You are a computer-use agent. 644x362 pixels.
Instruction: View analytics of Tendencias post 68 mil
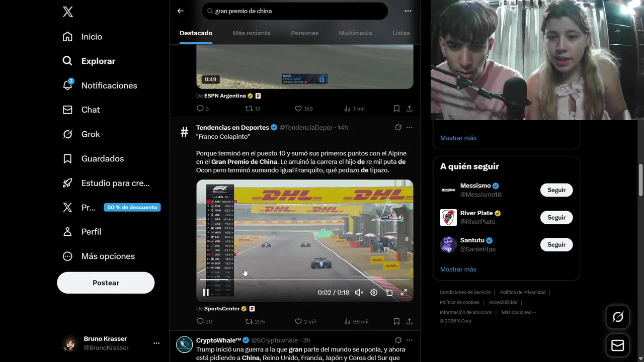[356, 322]
